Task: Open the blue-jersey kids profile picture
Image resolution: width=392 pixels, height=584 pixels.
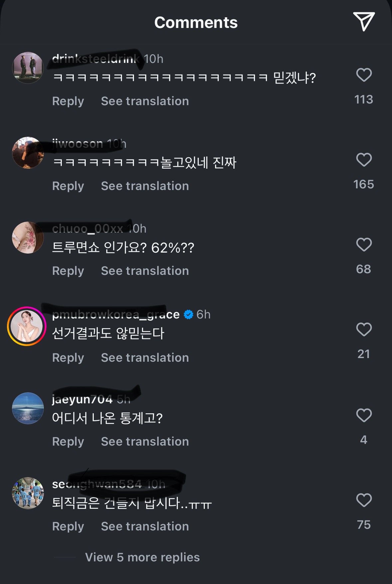Action: click(28, 493)
